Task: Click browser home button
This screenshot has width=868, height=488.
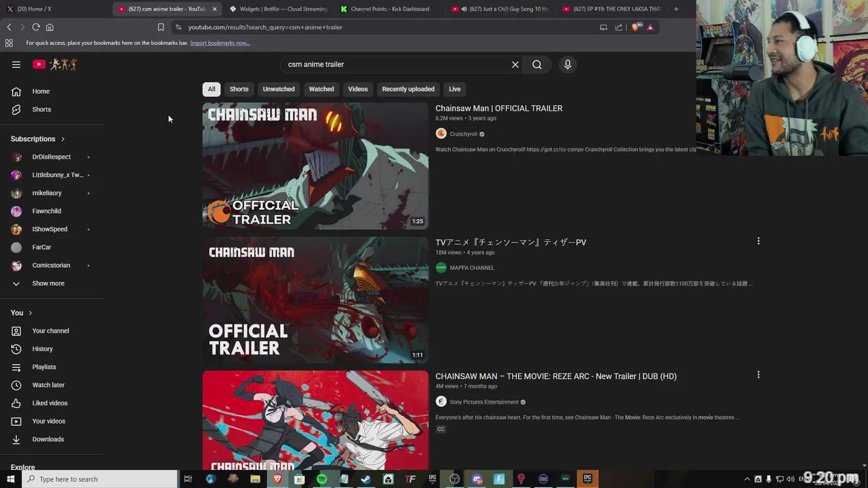Action: pyautogui.click(x=50, y=27)
